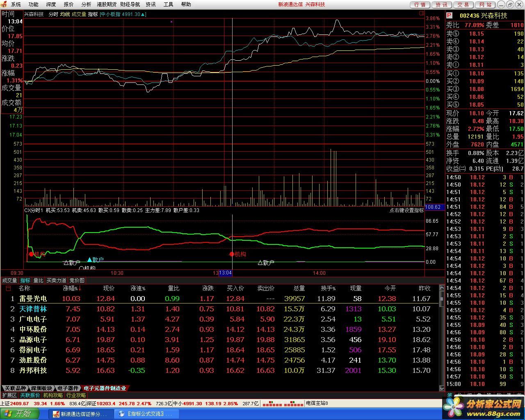Image resolution: width=525 pixels, height=420 pixels.
Task: Open the Windows 开始 start button
Action: (x=20, y=413)
